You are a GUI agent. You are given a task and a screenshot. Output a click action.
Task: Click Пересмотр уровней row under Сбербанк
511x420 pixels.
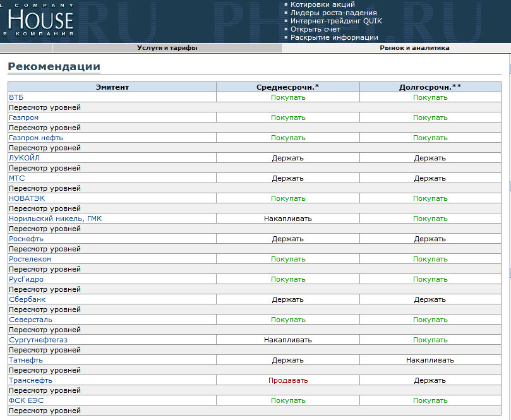point(255,309)
